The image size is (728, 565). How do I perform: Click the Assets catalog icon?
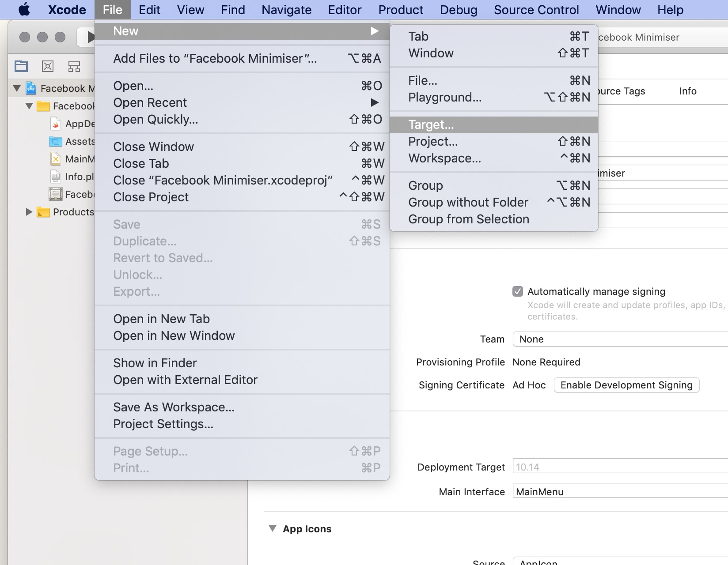55,141
